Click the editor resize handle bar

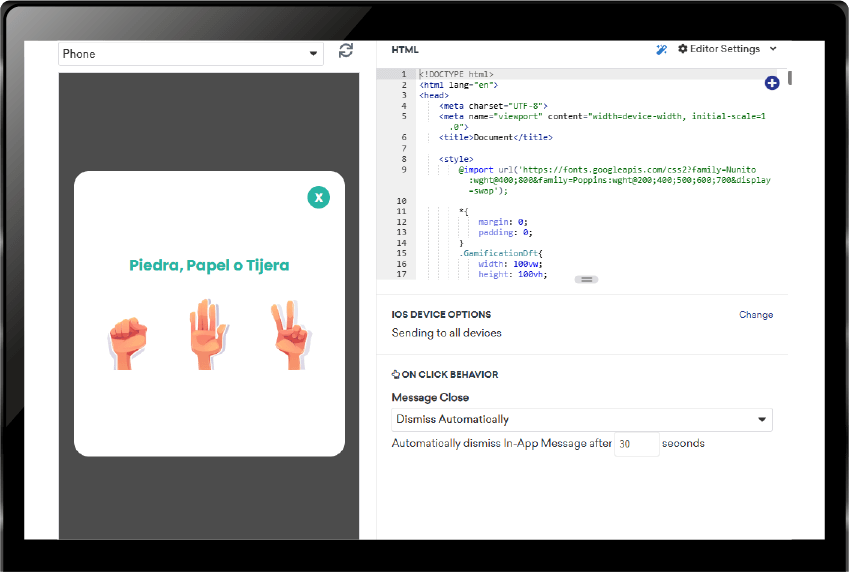586,280
